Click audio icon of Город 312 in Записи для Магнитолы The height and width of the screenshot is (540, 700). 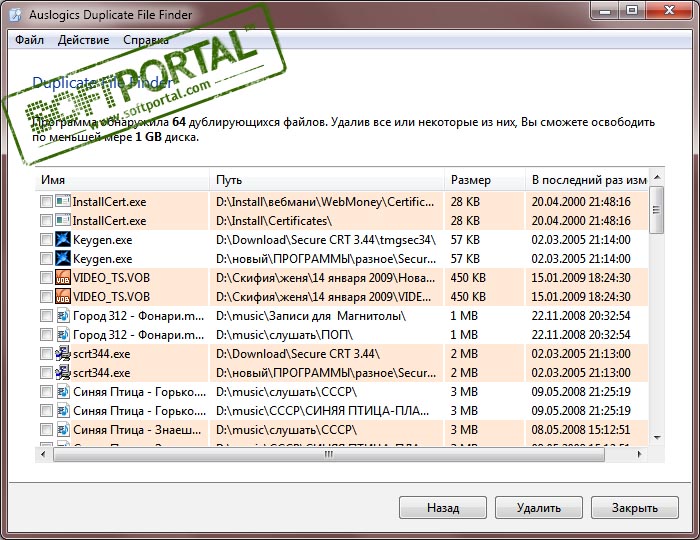(x=63, y=316)
